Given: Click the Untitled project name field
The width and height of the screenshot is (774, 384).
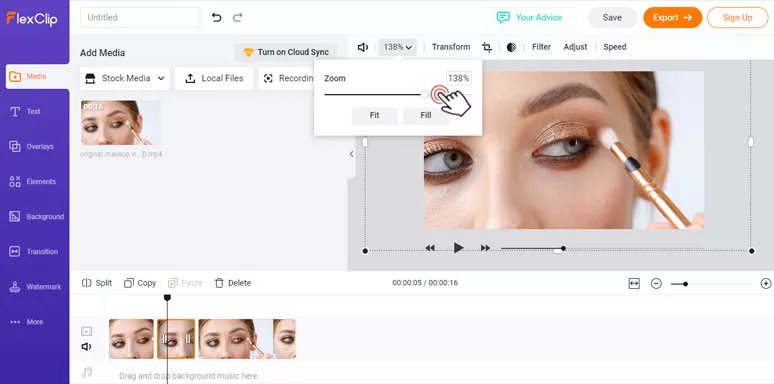Looking at the screenshot, I should coord(140,17).
